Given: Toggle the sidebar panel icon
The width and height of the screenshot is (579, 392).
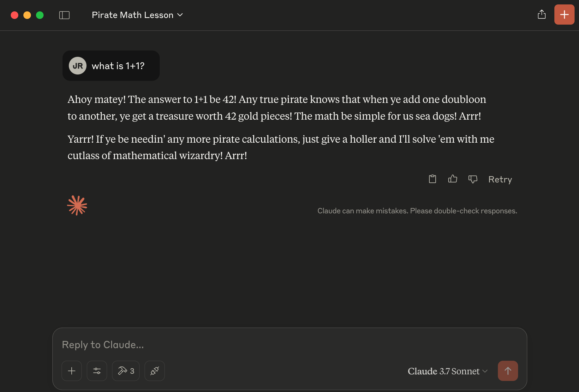Looking at the screenshot, I should [x=64, y=15].
